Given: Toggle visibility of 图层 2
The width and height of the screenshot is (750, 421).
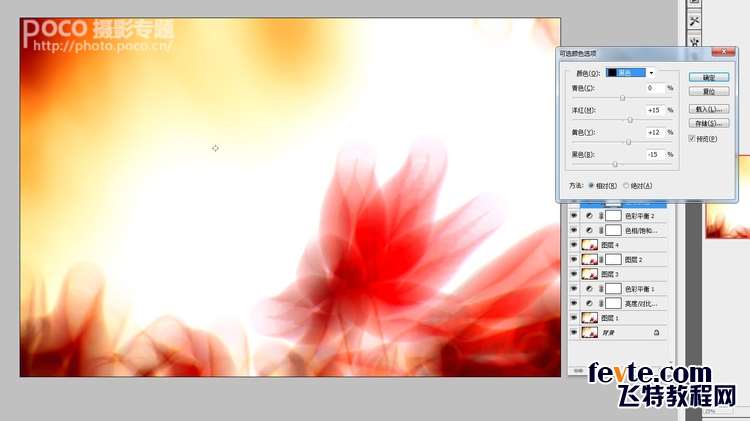Looking at the screenshot, I should [x=574, y=260].
